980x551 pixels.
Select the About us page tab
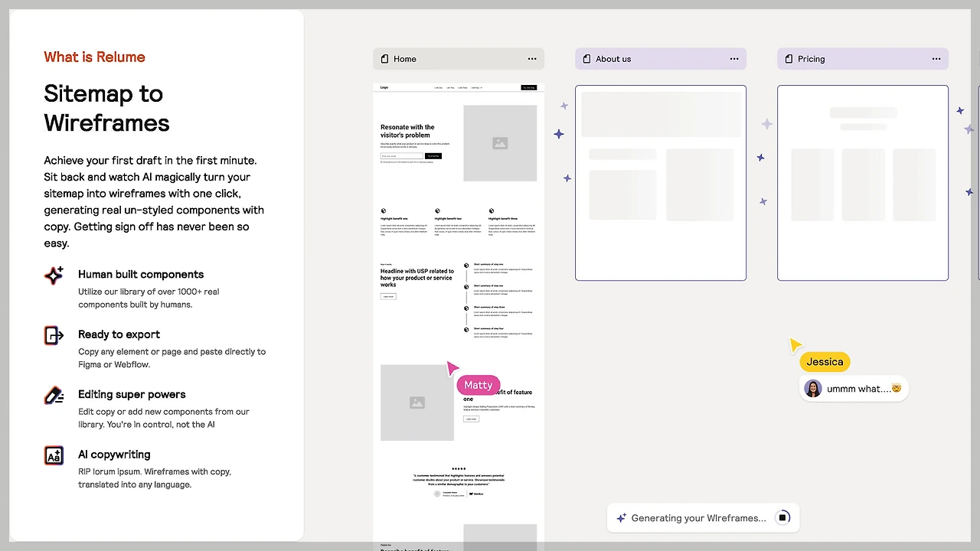pyautogui.click(x=661, y=59)
